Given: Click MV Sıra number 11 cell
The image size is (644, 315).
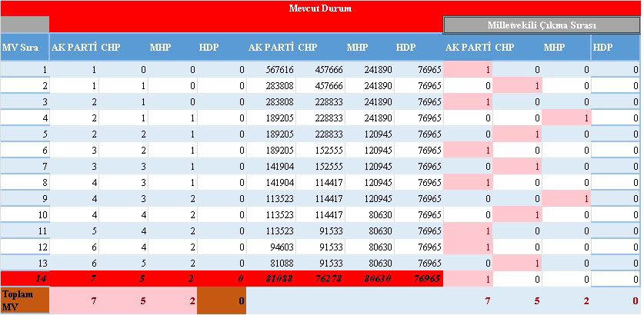Looking at the screenshot, I should [25, 231].
